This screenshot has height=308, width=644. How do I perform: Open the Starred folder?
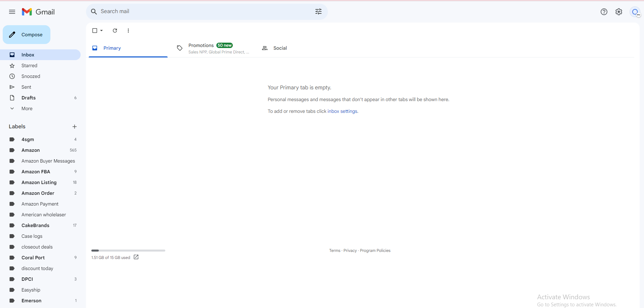[40, 65]
